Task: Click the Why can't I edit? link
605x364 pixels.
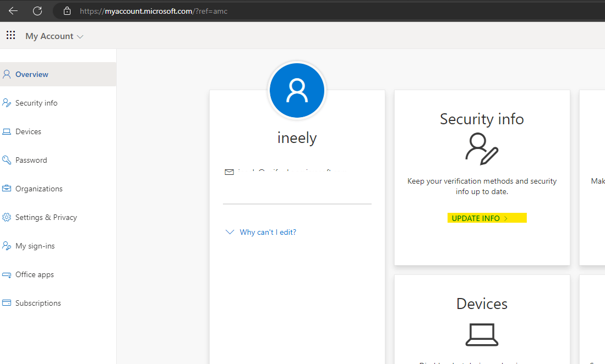Action: pyautogui.click(x=268, y=232)
